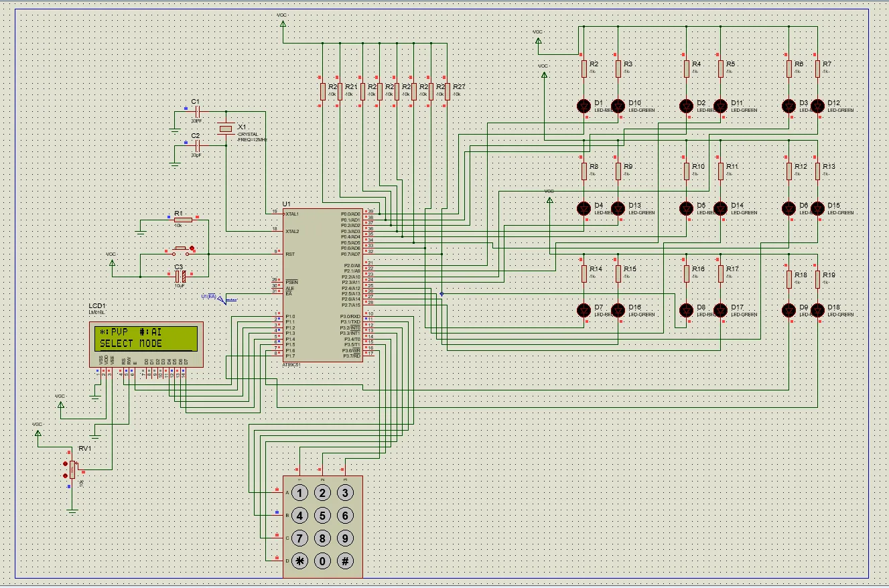Select the D13 green LED
The width and height of the screenshot is (889, 588).
pos(618,208)
